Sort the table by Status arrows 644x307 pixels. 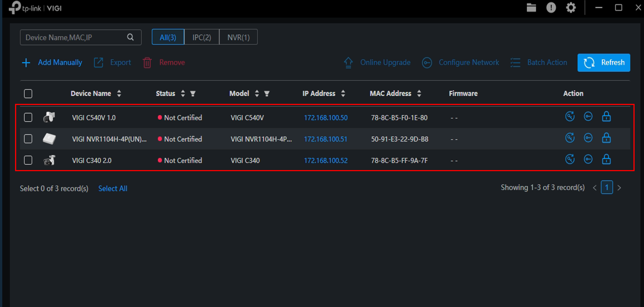coord(183,94)
